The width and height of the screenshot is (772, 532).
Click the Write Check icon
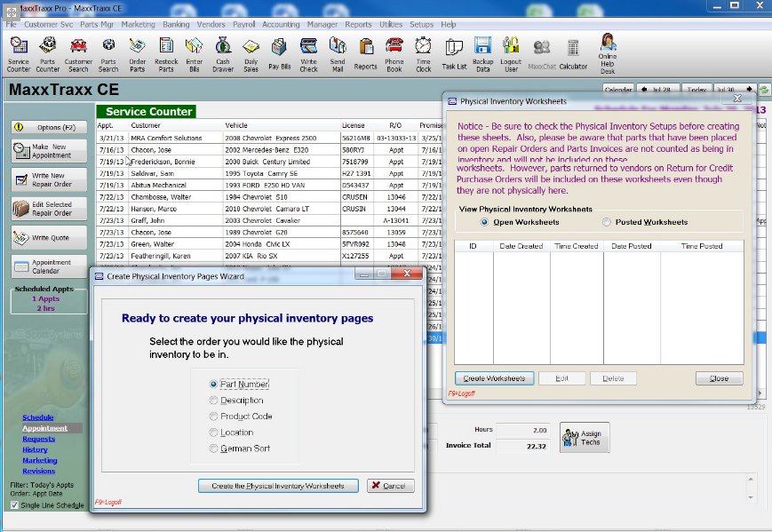308,54
